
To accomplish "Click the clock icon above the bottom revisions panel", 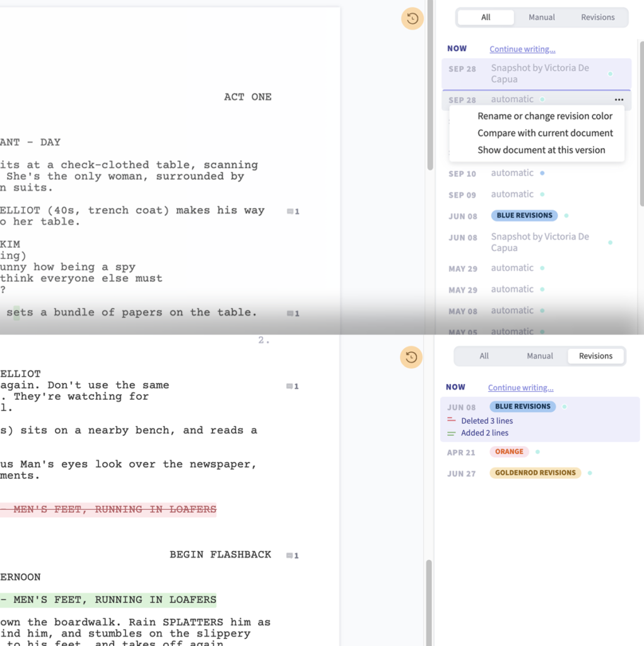I will click(412, 356).
